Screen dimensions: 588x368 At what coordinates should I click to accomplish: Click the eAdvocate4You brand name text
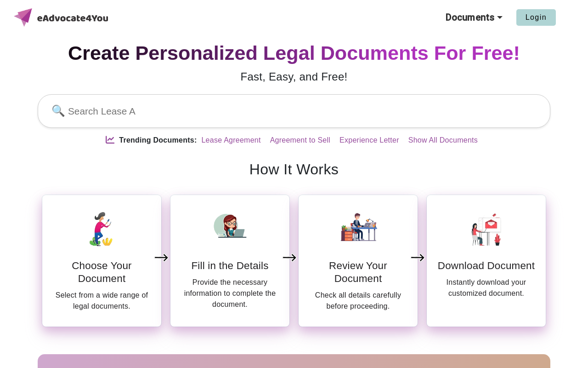[73, 18]
